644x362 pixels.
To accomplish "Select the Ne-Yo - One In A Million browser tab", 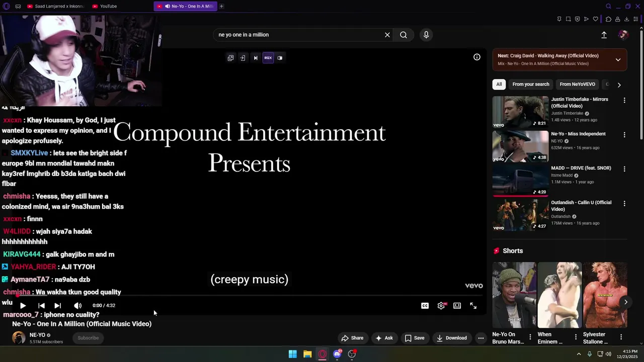I will tap(185, 6).
